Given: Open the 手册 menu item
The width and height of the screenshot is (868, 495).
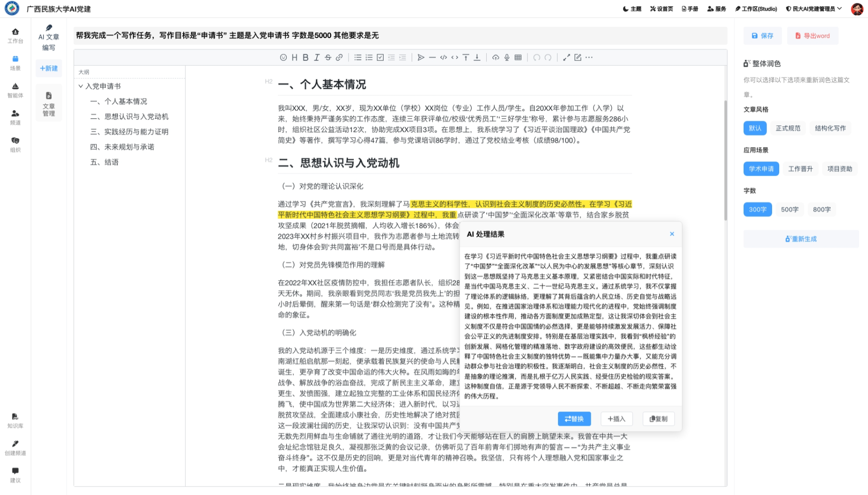Looking at the screenshot, I should [690, 9].
